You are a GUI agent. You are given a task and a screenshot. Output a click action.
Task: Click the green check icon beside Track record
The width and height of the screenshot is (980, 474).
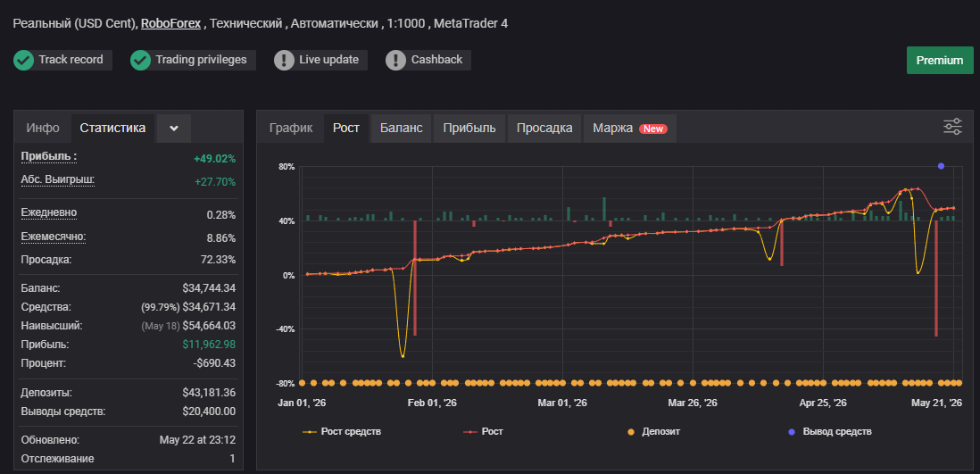coord(24,61)
